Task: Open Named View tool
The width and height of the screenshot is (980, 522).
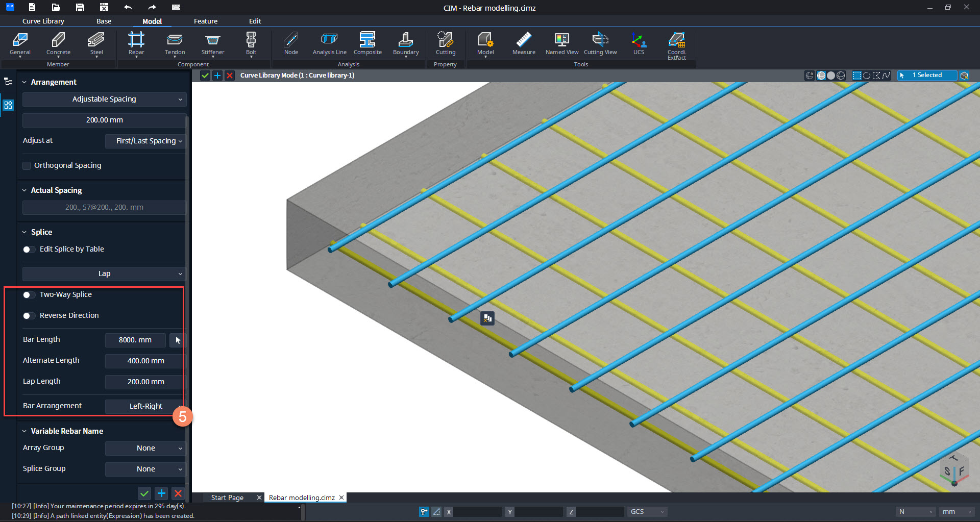Action: (562, 44)
